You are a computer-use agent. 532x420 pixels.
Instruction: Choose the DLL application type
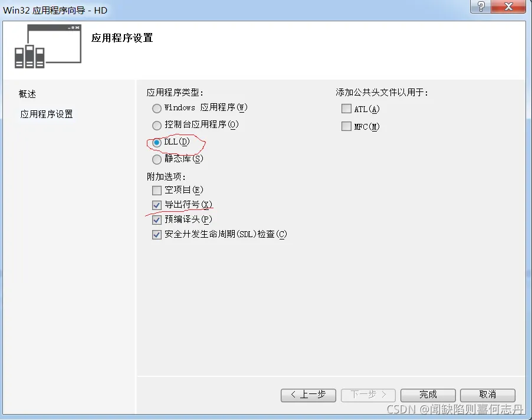[156, 143]
